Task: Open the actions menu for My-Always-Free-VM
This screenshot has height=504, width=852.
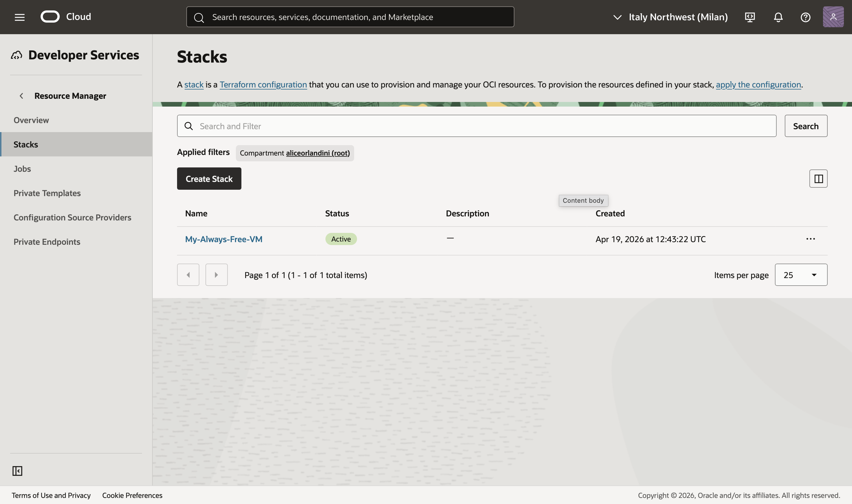Action: (811, 239)
